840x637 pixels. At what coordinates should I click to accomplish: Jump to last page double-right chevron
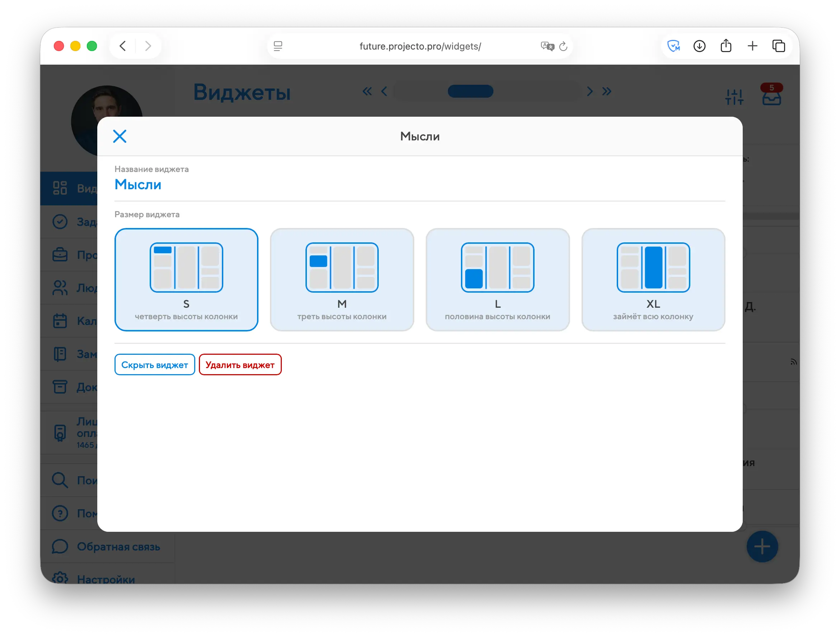tap(606, 91)
